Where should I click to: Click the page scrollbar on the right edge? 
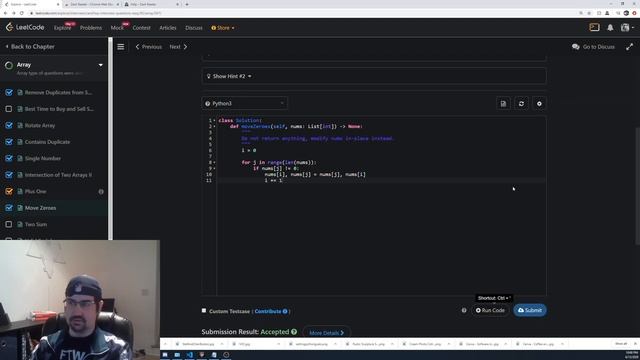(x=638, y=186)
